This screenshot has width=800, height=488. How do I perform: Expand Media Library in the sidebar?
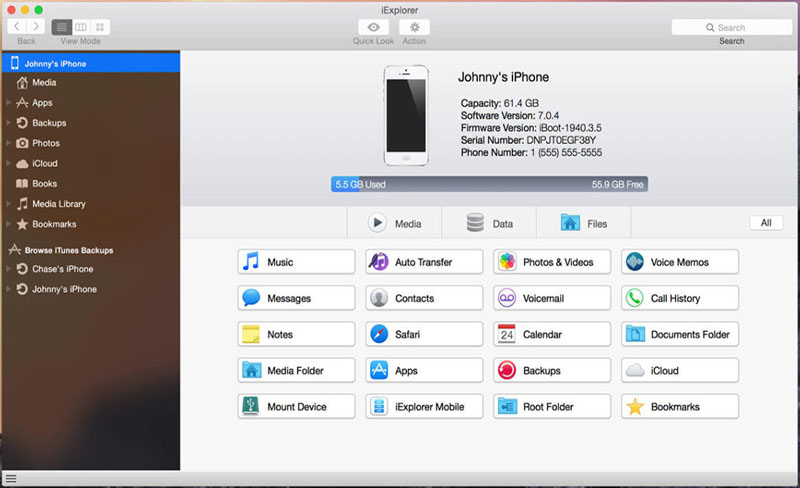coord(9,204)
